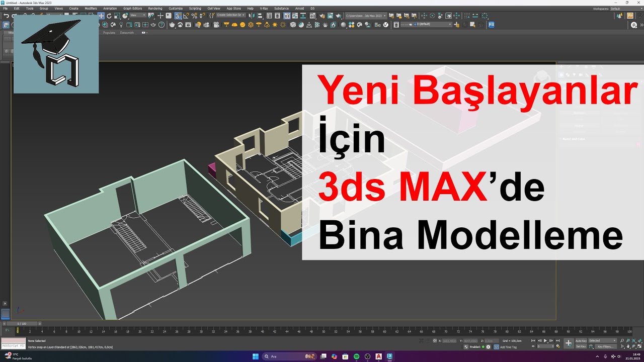Click the Set Key button
This screenshot has height=362, width=644.
(x=581, y=346)
